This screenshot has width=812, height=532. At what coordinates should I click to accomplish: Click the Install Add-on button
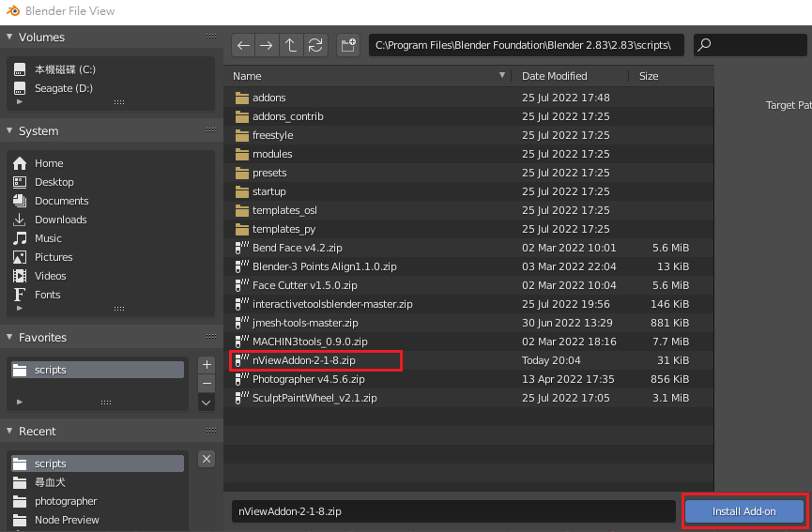[x=744, y=511]
